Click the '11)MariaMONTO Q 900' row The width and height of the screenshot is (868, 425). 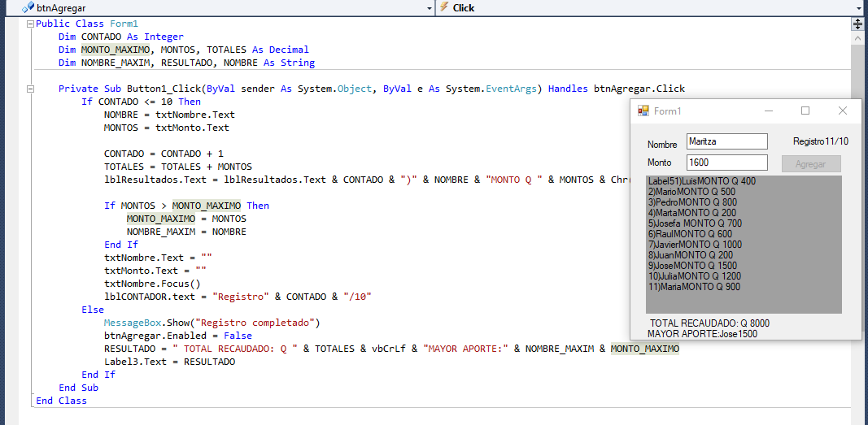click(x=694, y=287)
